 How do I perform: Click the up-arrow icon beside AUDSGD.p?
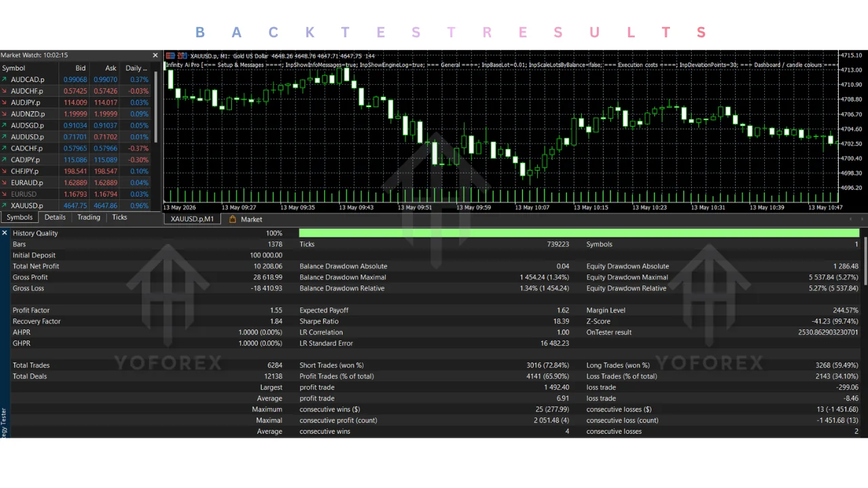pos(5,125)
